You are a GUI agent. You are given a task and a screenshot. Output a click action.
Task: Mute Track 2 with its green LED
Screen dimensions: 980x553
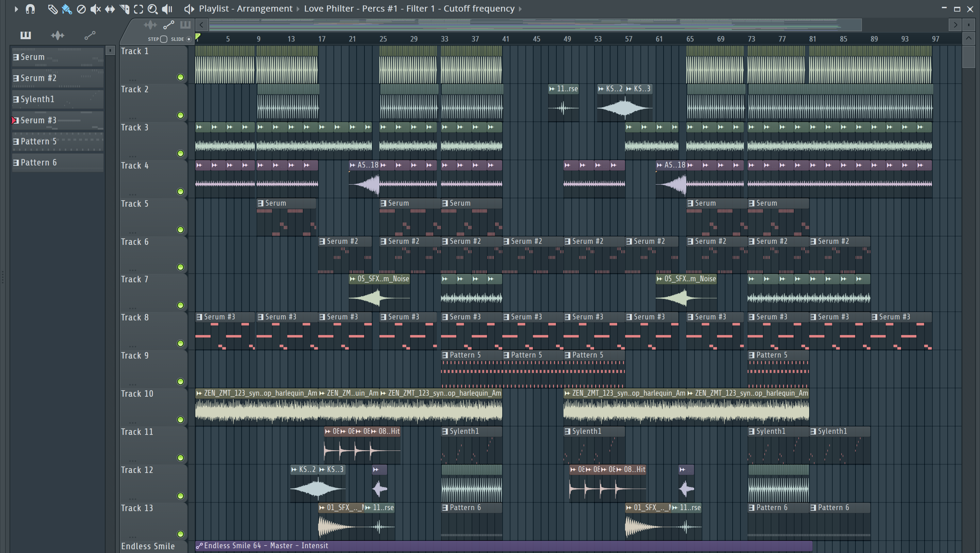(181, 115)
